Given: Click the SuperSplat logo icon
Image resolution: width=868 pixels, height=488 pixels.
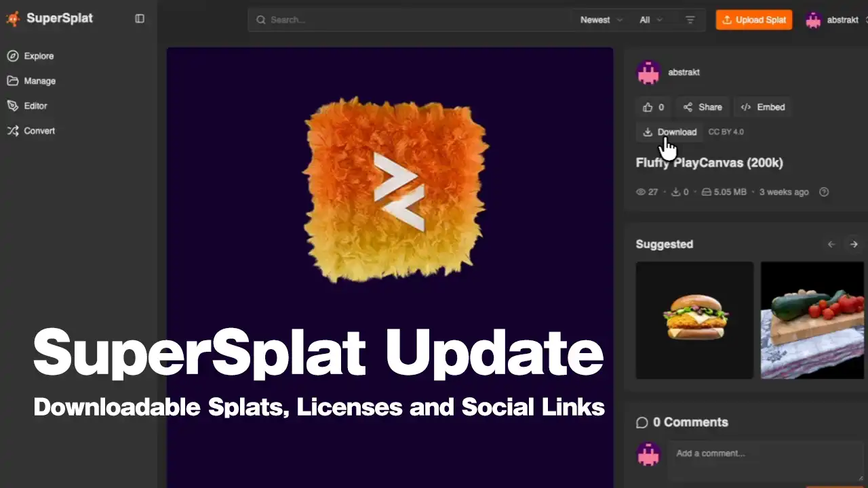Looking at the screenshot, I should point(13,19).
